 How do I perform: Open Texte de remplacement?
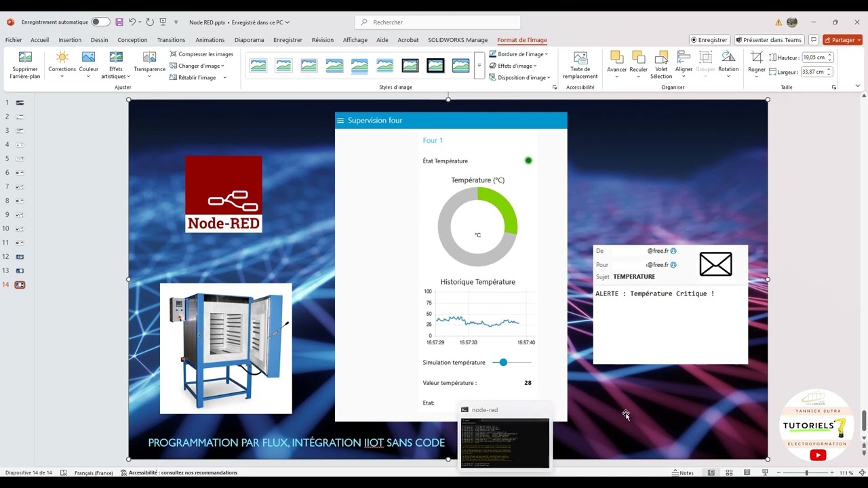click(x=580, y=65)
